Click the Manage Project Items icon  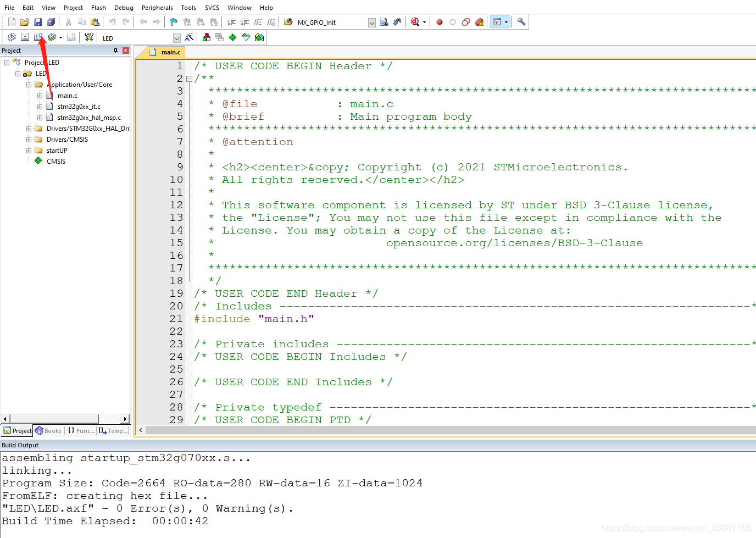pyautogui.click(x=207, y=37)
